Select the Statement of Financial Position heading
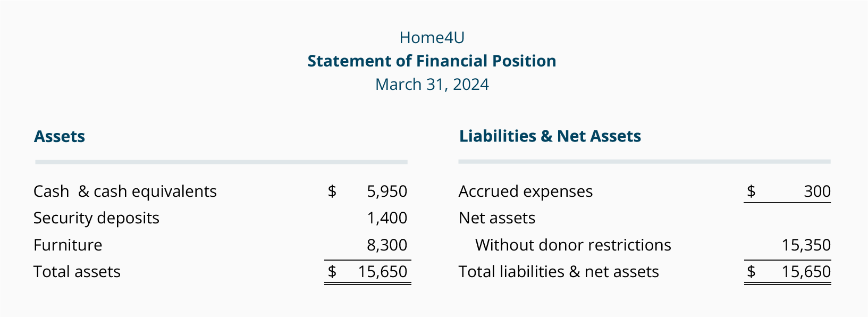868x317 pixels. click(x=432, y=61)
